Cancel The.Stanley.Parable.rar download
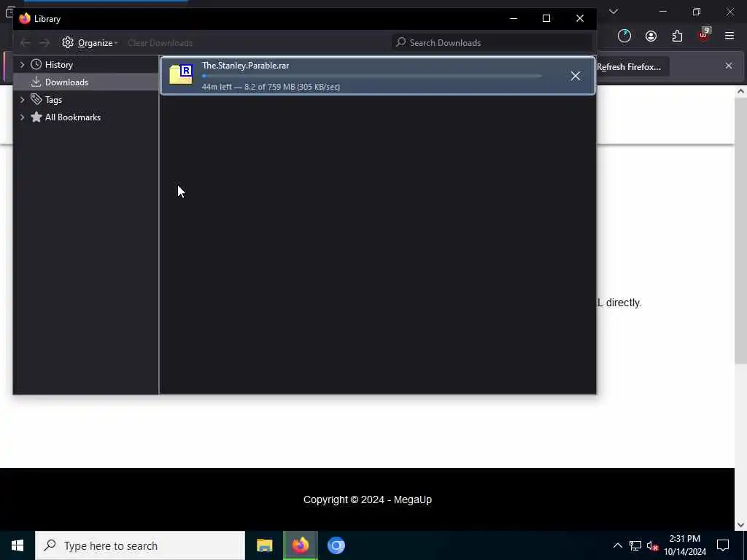 576,76
